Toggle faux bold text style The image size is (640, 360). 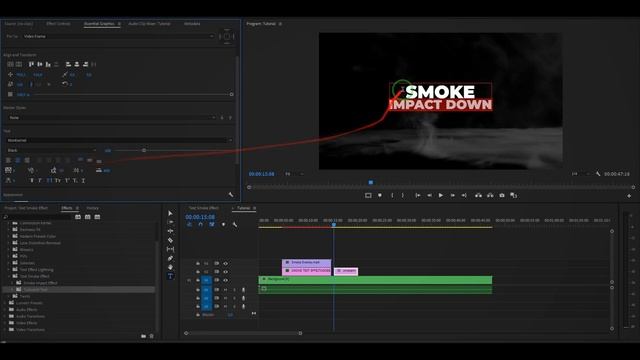31,180
